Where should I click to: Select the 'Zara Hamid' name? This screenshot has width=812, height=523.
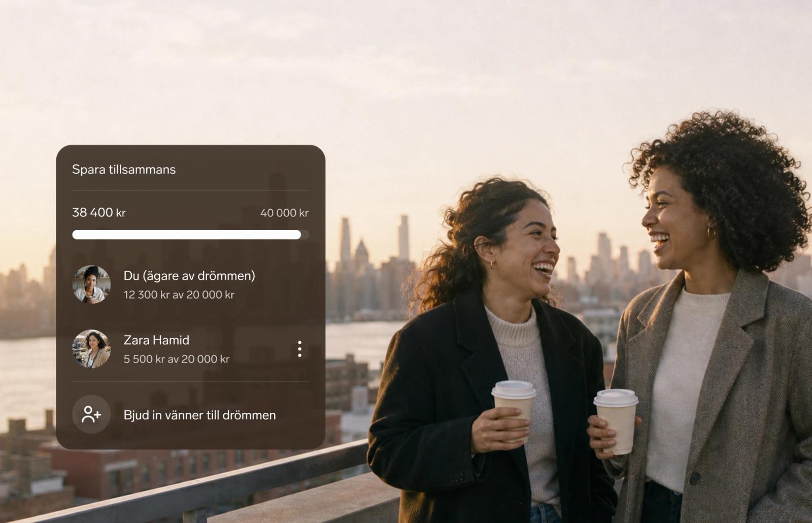pyautogui.click(x=156, y=340)
